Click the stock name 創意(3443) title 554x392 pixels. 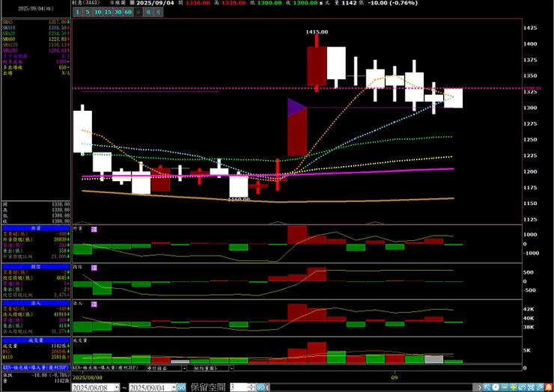pyautogui.click(x=87, y=2)
